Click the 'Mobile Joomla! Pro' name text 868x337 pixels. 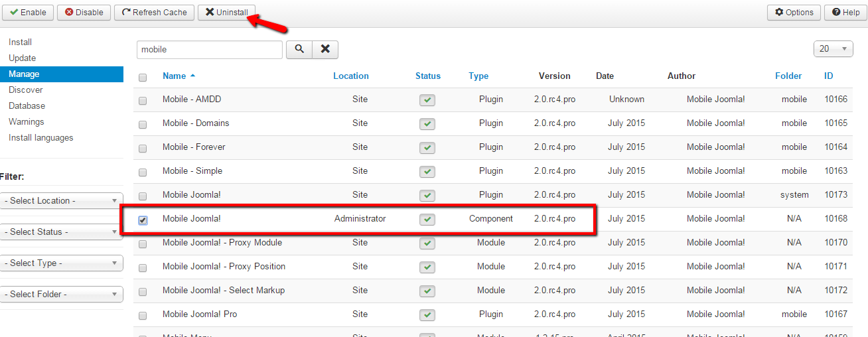tap(200, 314)
